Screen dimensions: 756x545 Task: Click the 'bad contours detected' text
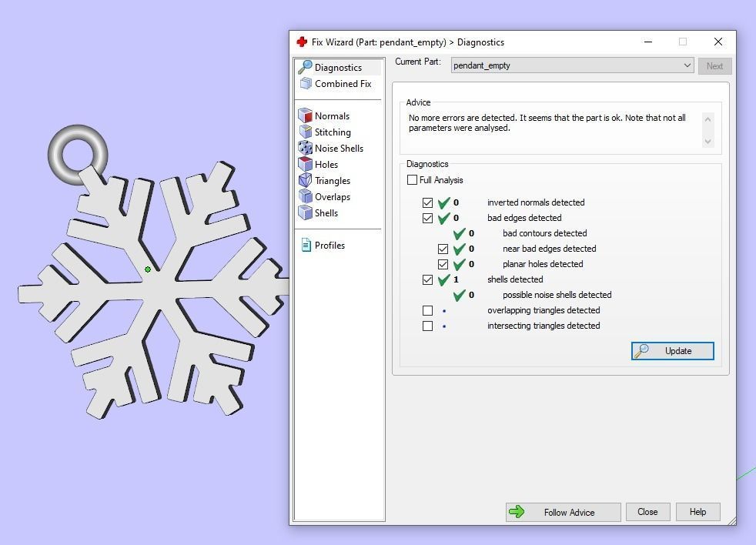(x=545, y=233)
